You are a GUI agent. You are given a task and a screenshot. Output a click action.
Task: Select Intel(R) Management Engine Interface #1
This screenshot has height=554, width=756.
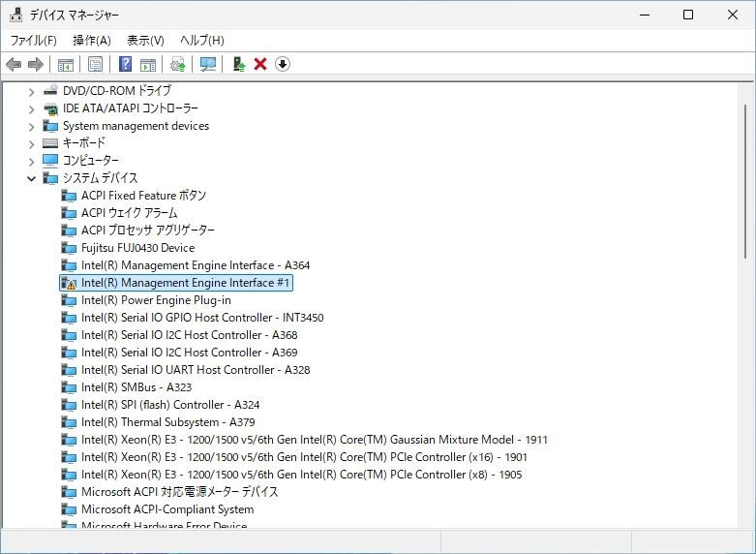(185, 283)
